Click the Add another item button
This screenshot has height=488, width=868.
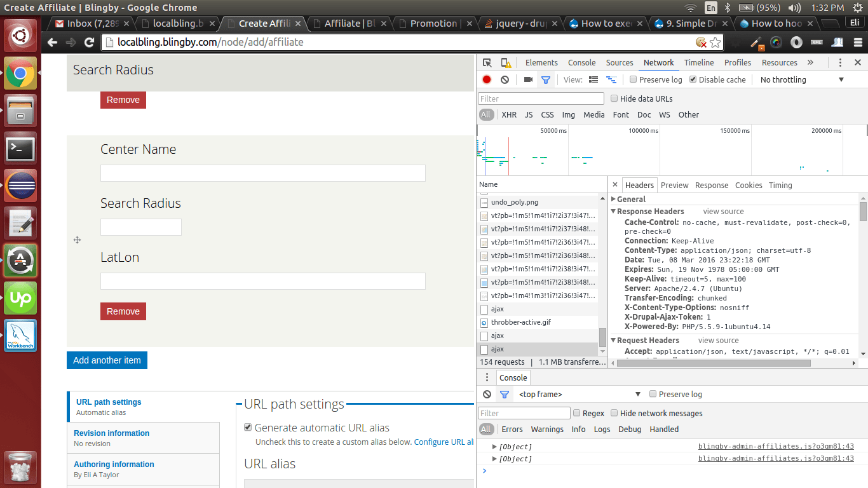coord(107,360)
